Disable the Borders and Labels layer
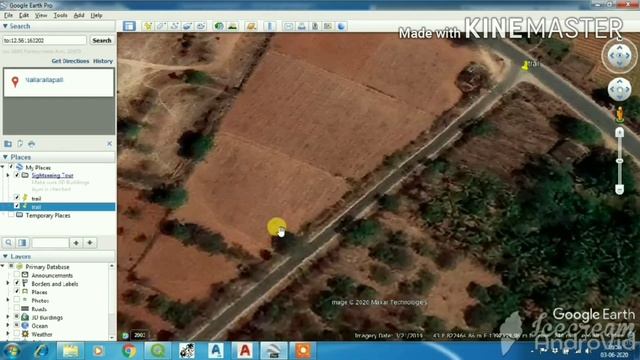640x360 pixels. 17,283
